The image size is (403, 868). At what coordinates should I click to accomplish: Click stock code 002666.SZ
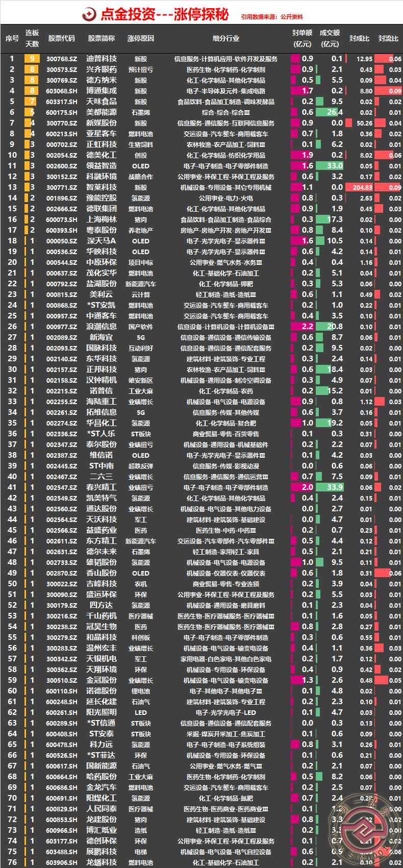tap(62, 209)
